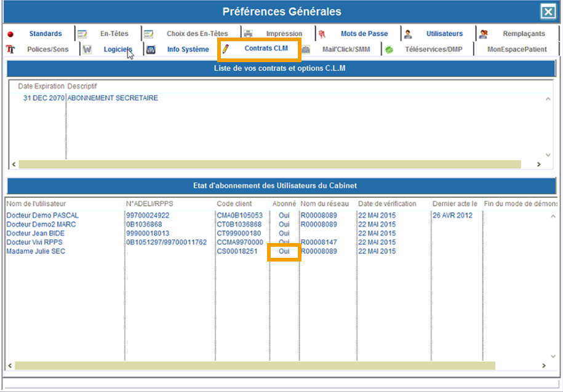Screen dimensions: 563x392
Task: Click the Oui value for Madame Julie SEC
Action: click(x=284, y=252)
